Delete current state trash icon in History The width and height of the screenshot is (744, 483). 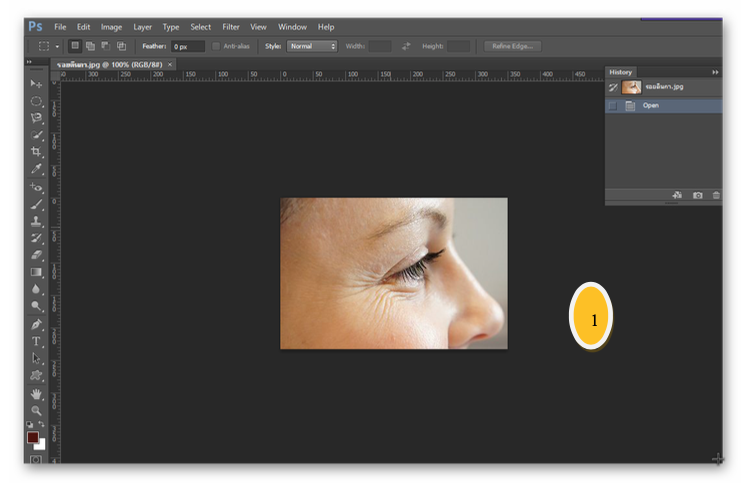pos(716,195)
